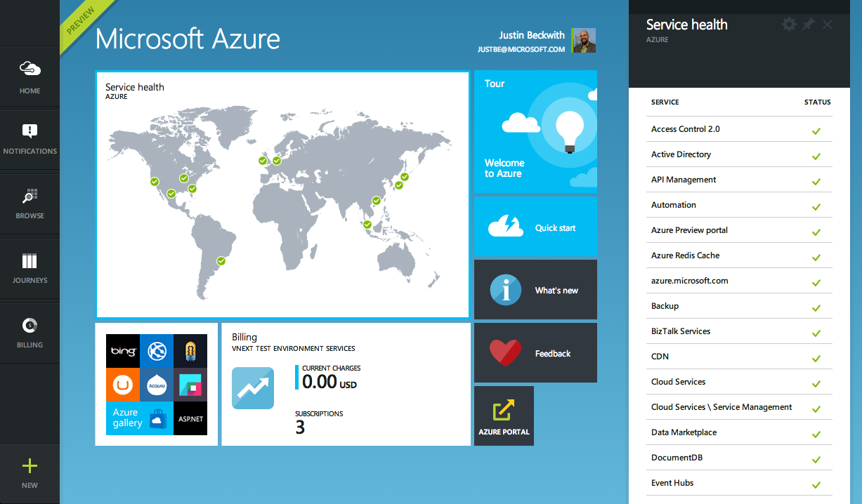The image size is (862, 504).
Task: Select the BizTalk Services row
Action: [x=739, y=331]
